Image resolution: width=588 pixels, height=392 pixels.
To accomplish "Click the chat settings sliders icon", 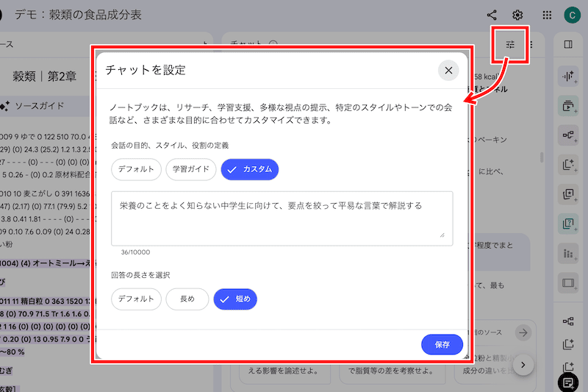I will [x=510, y=45].
